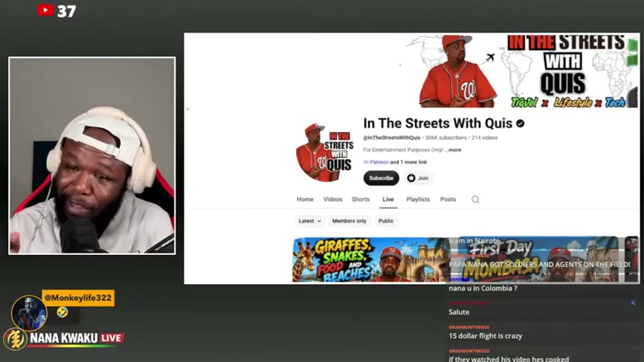Expand channel description with ...more
This screenshot has width=644, height=362.
click(x=452, y=150)
